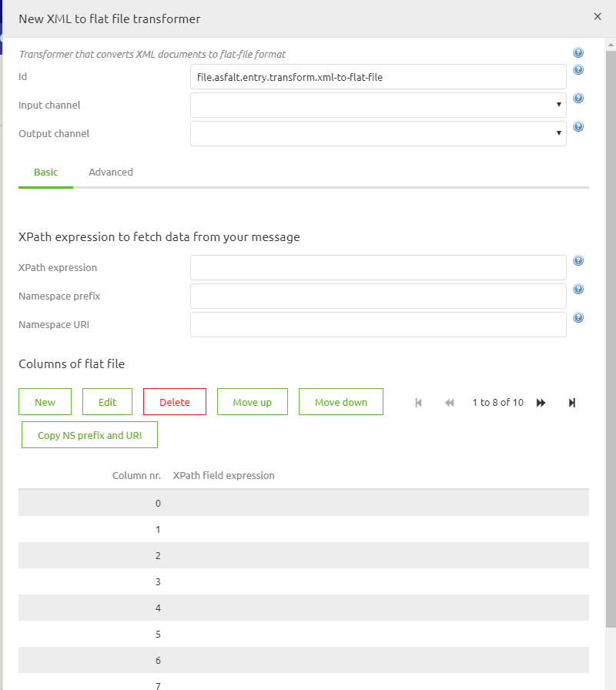Click the Copy NS prefix and URI button
Image resolution: width=616 pixels, height=690 pixels.
click(89, 434)
